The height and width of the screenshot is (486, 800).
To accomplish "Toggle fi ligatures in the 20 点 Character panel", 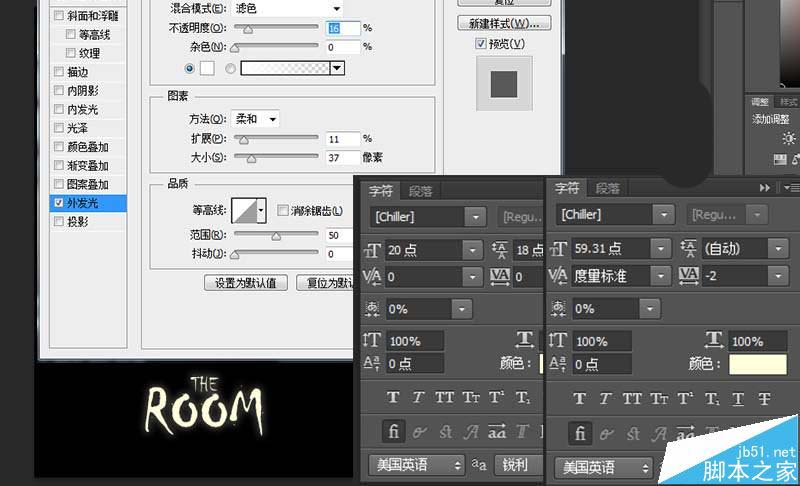I will [393, 432].
